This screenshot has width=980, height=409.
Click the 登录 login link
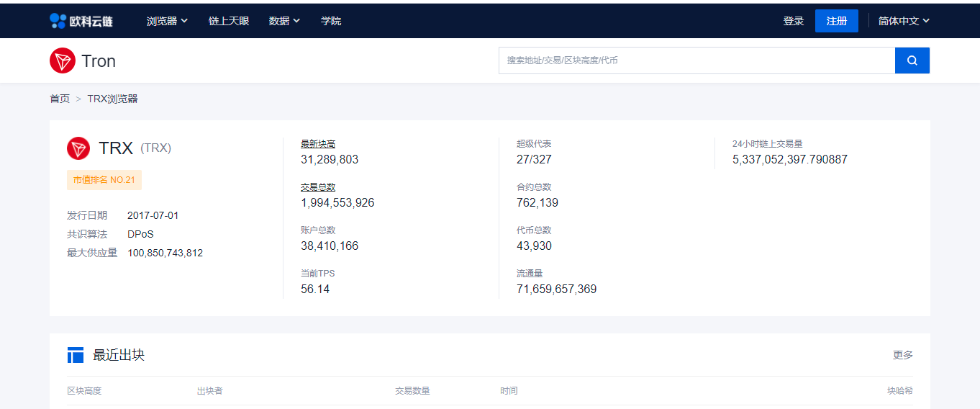794,21
